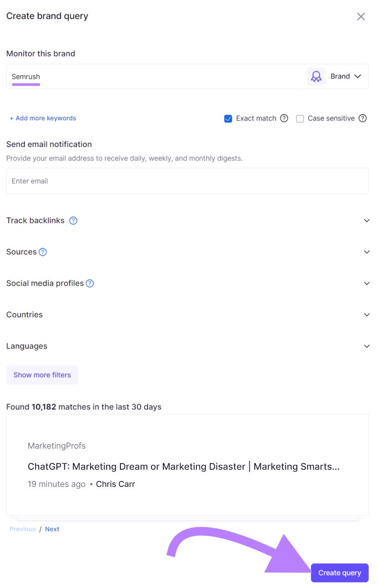Expand the Countries filter section
This screenshot has height=588, width=378.
(x=367, y=315)
